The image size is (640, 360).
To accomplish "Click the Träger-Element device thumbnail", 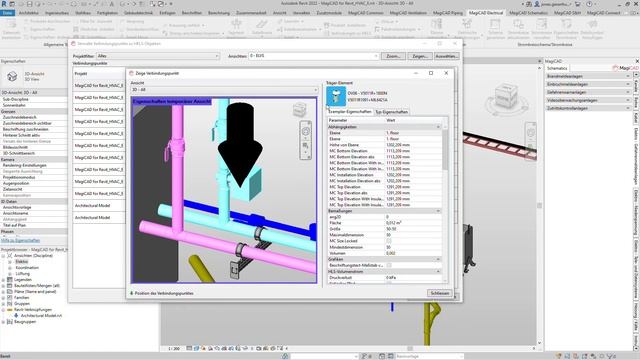I will coord(336,96).
